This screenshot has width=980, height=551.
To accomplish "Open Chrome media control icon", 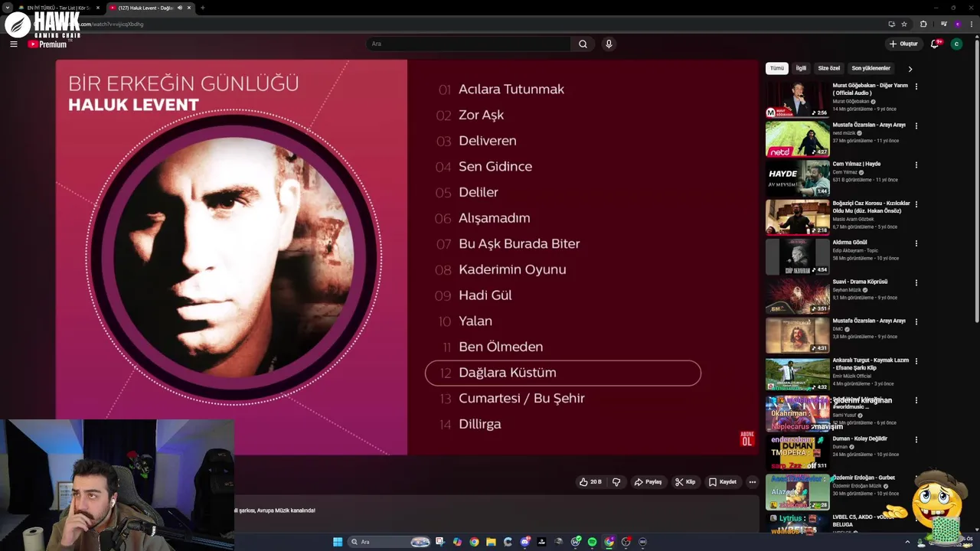I will 943,24.
